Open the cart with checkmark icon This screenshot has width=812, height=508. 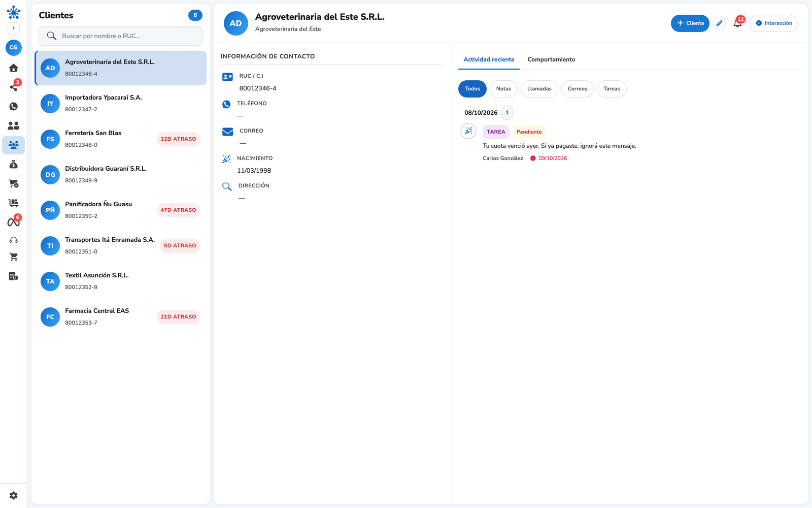coord(14,183)
